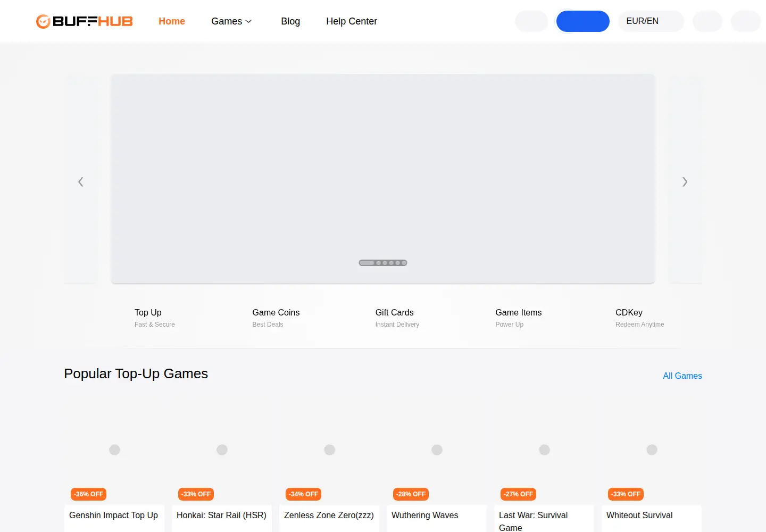
Task: Select the Top Up category
Action: (x=154, y=318)
